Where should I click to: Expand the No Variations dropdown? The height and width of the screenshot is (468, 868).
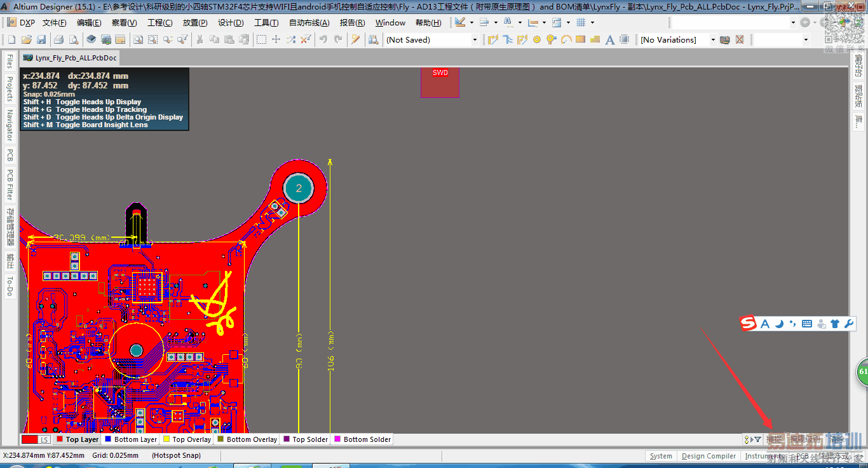pos(712,39)
